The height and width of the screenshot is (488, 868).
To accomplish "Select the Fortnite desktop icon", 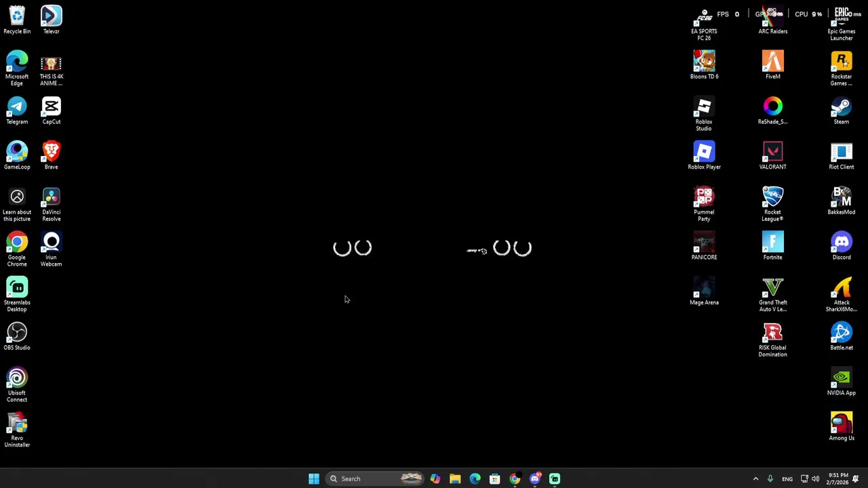I will tap(773, 245).
